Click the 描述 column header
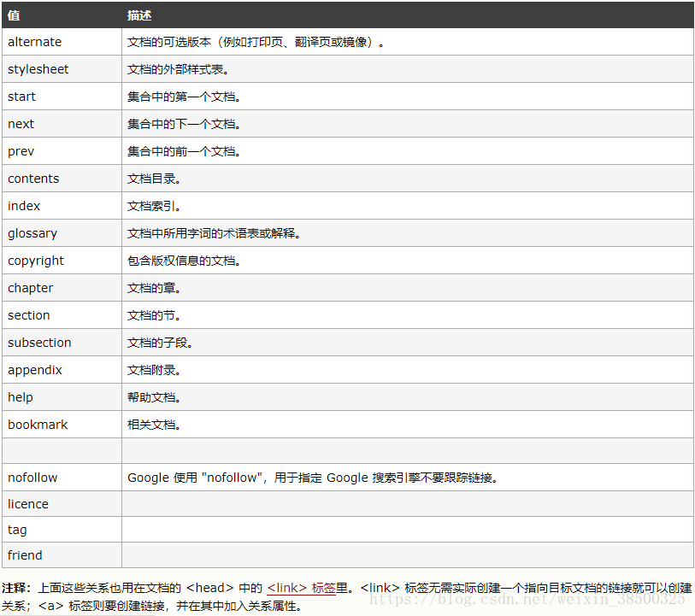The image size is (695, 616). [408, 15]
